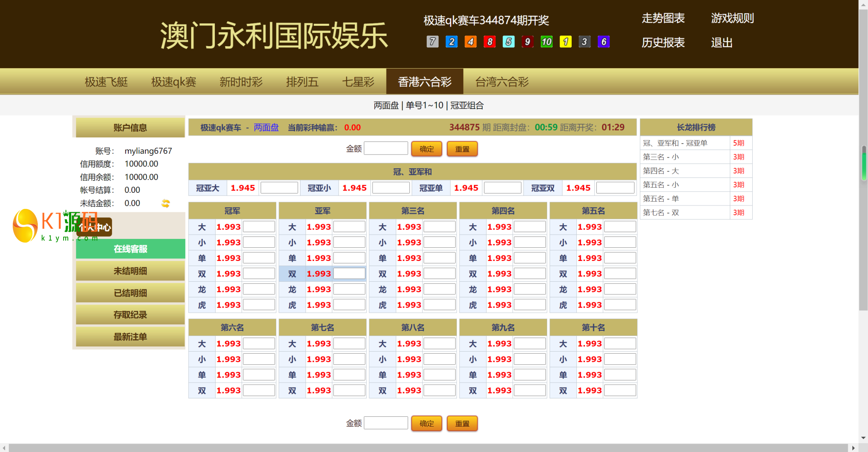Click the 第四名 - 大 ranking row
The image size is (868, 452).
point(696,171)
